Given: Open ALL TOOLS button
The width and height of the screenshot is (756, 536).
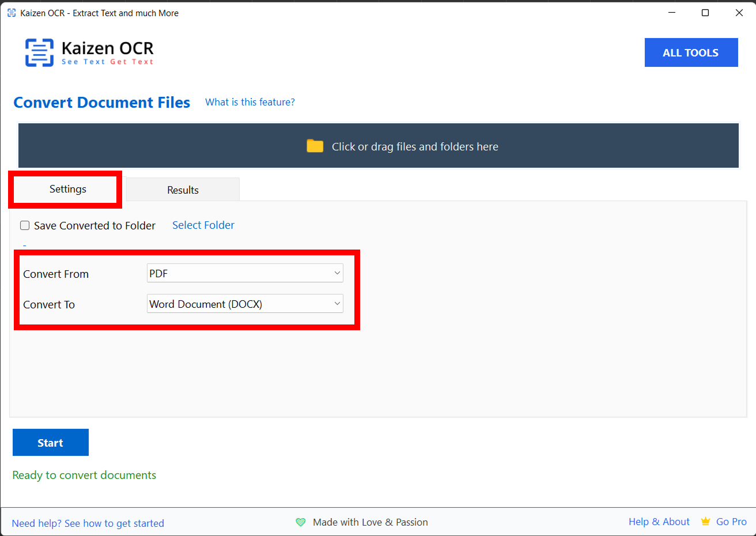Looking at the screenshot, I should click(x=691, y=52).
